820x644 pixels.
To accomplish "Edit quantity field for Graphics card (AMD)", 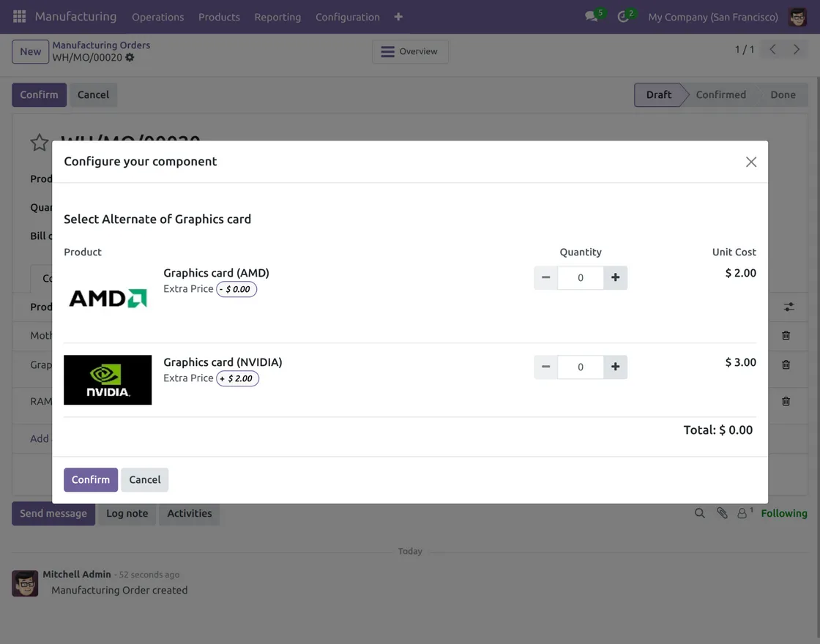I will 581,277.
